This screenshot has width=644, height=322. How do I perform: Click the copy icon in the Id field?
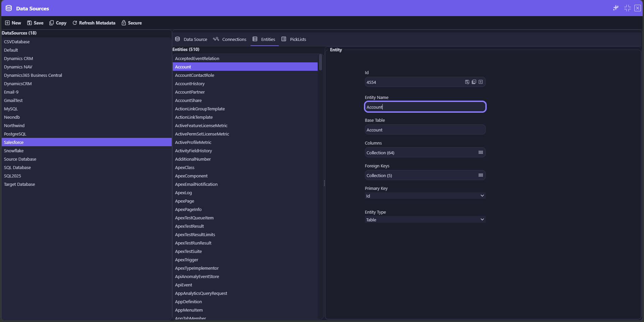pyautogui.click(x=474, y=82)
